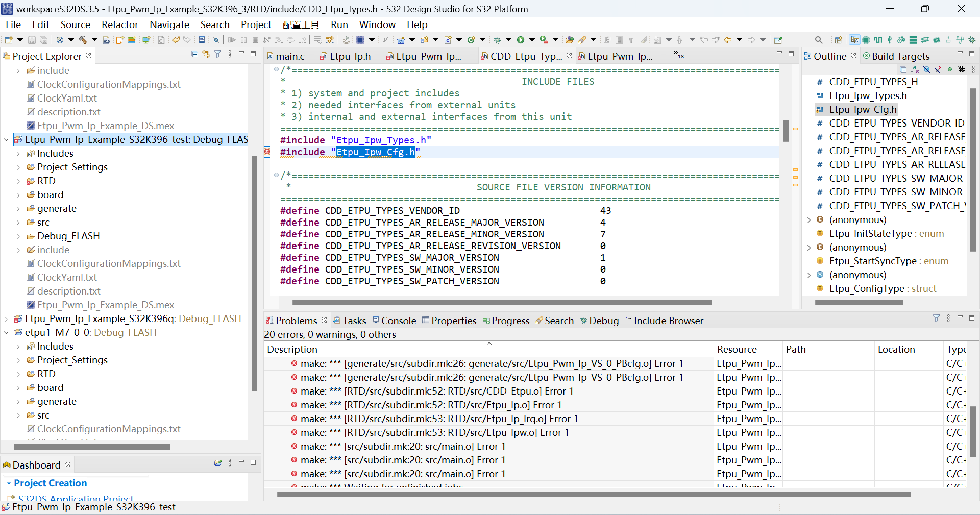Switch to the Console tab
The height and width of the screenshot is (515, 980).
click(398, 321)
